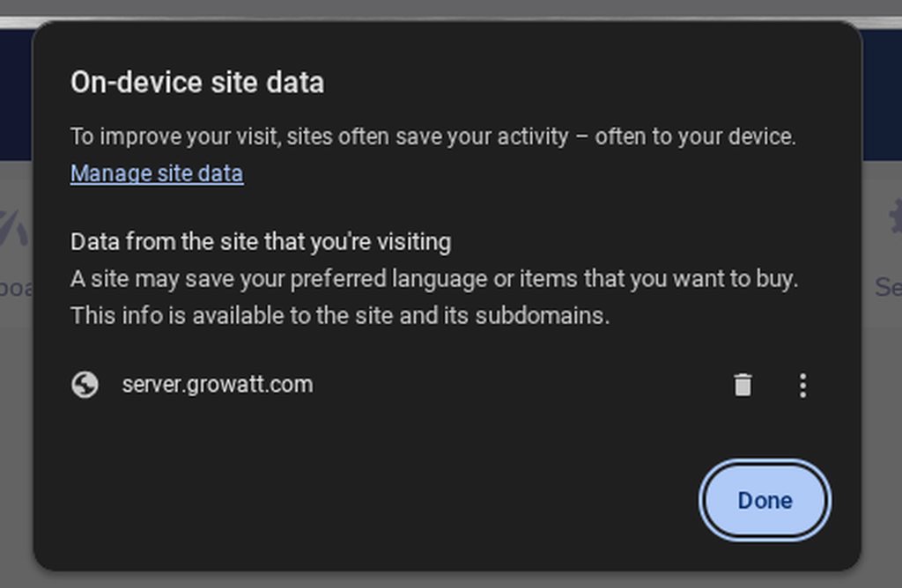Open the Manage site data link
902x588 pixels.
[x=157, y=173]
